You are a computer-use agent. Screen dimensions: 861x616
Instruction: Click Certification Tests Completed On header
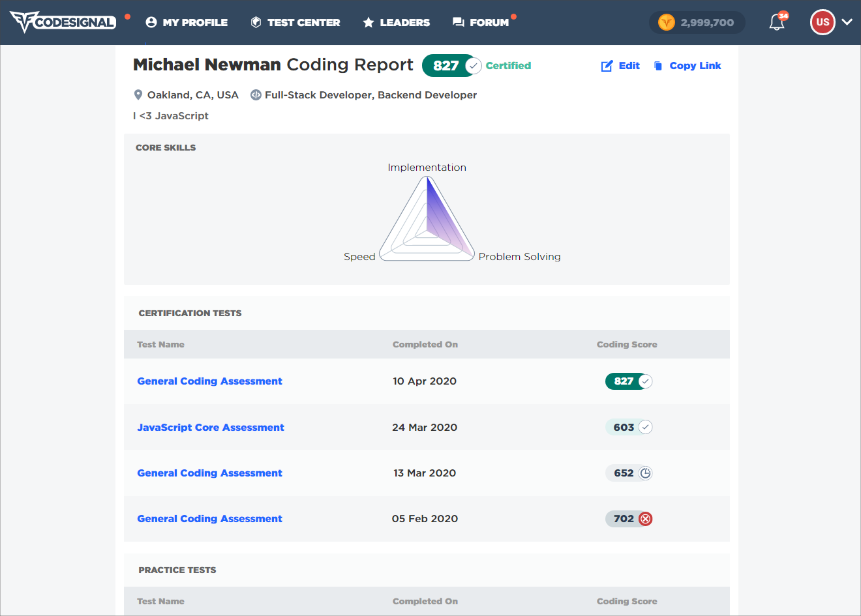[x=425, y=344]
